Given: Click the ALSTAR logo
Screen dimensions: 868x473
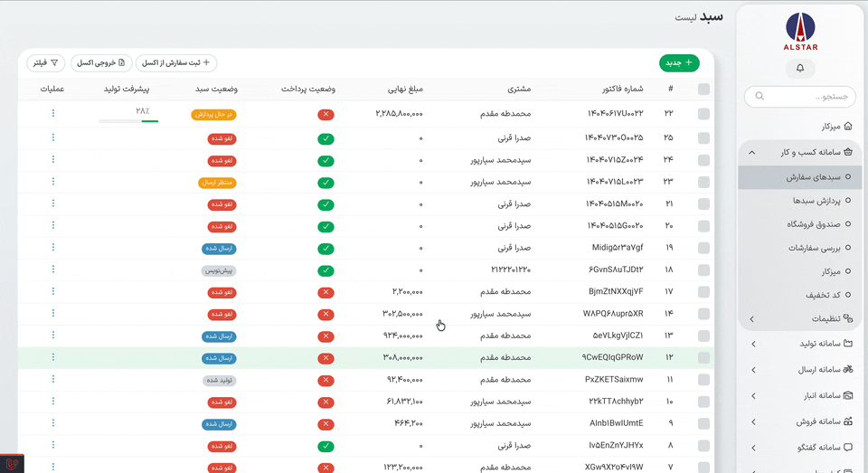Looking at the screenshot, I should click(x=800, y=32).
